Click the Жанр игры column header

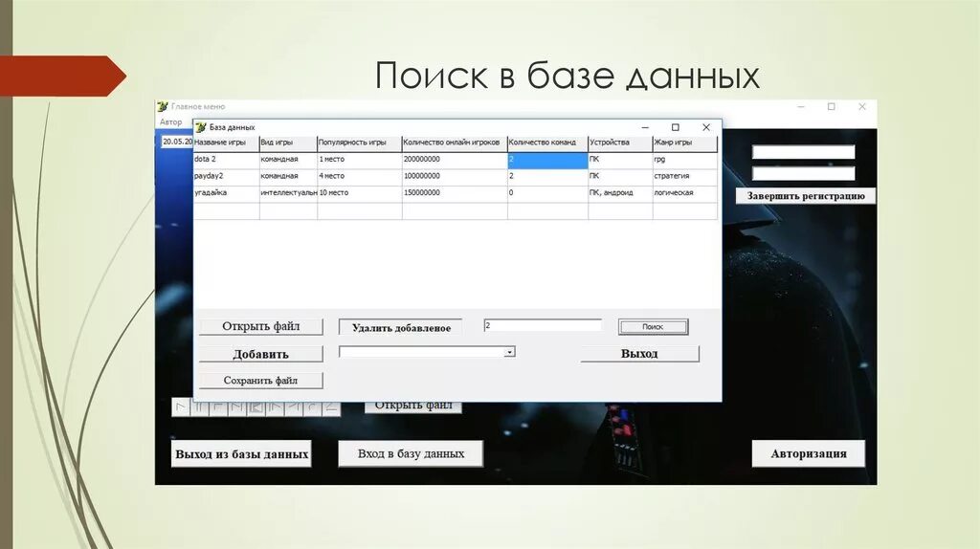click(x=685, y=143)
